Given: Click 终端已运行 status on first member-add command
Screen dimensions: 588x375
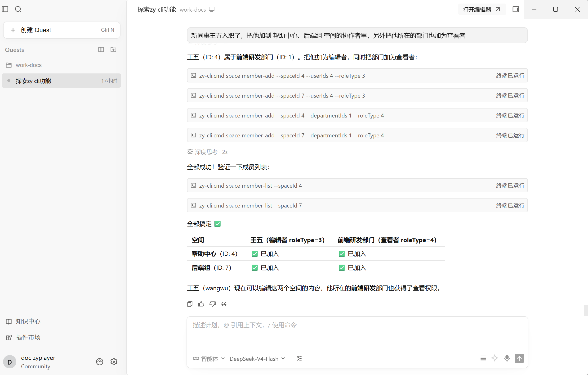Looking at the screenshot, I should click(x=510, y=76).
